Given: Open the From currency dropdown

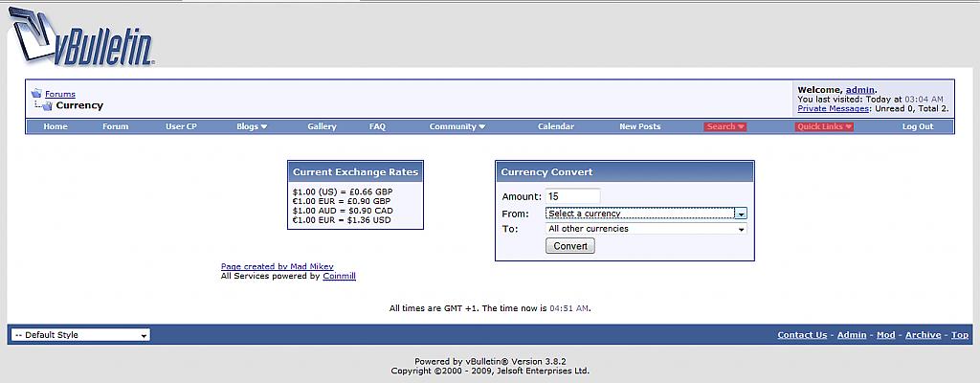Looking at the screenshot, I should (646, 214).
